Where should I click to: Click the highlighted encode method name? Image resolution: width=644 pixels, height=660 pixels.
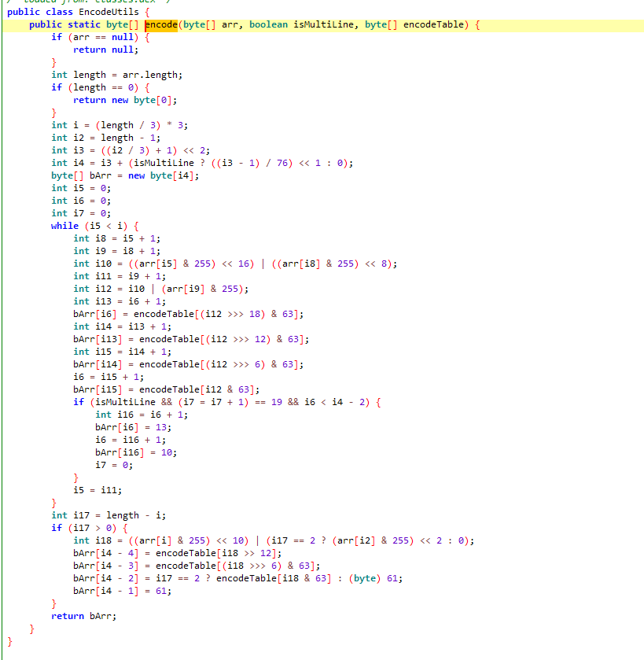click(x=161, y=25)
